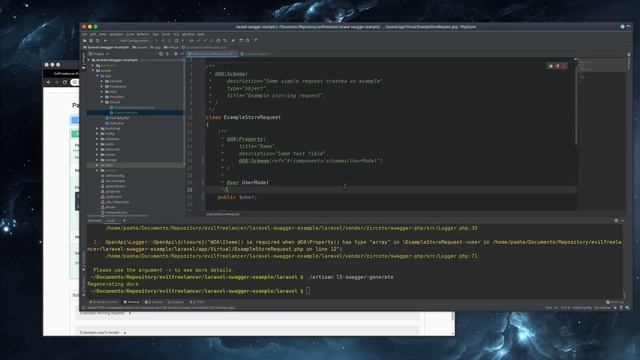Collapse the app folder in project tree
640x360 pixels.
tap(97, 76)
